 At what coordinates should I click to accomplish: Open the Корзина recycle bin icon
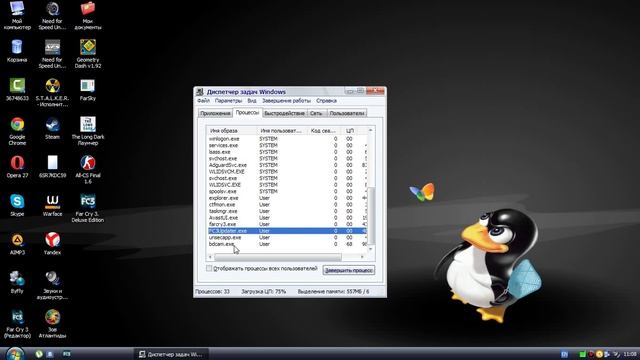(17, 51)
